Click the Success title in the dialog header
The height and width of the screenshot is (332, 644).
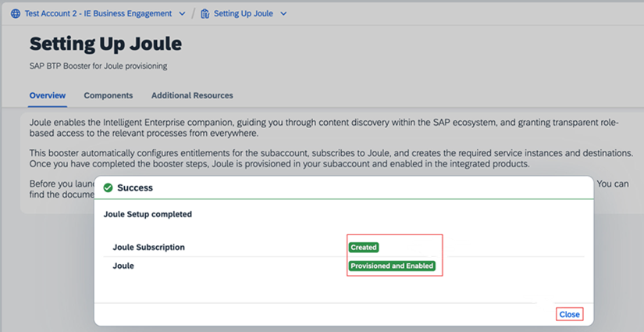coord(135,188)
